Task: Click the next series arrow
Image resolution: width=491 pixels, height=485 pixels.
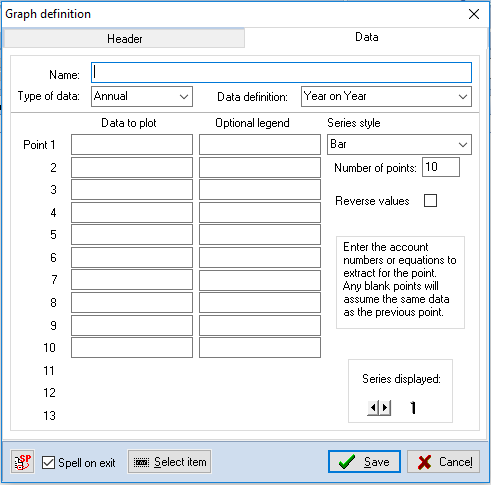Action: tap(385, 408)
